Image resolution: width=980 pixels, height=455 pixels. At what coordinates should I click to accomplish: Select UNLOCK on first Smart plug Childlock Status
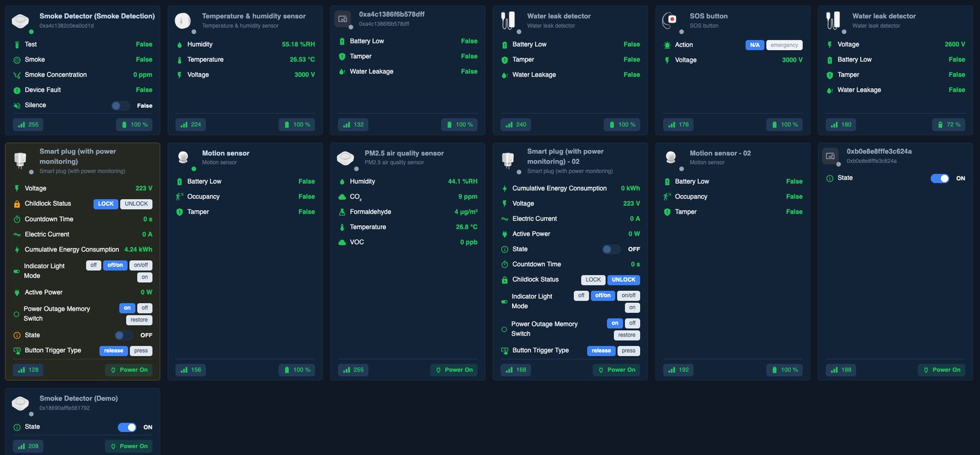(x=136, y=204)
